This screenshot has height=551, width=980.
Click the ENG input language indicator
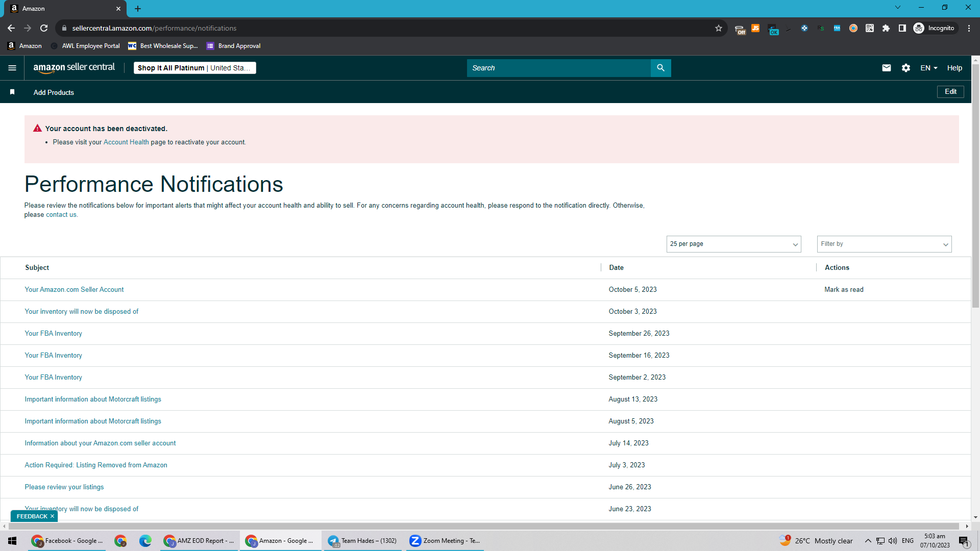point(908,541)
